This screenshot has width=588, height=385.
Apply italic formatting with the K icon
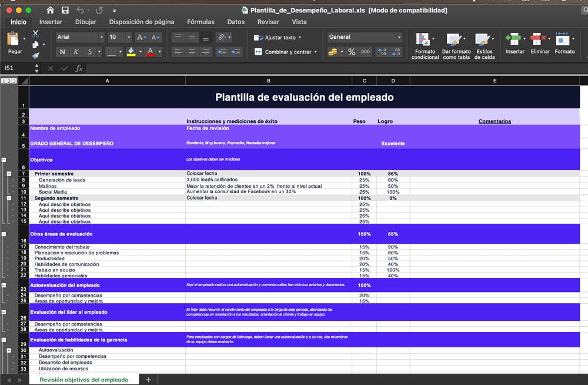click(x=76, y=52)
